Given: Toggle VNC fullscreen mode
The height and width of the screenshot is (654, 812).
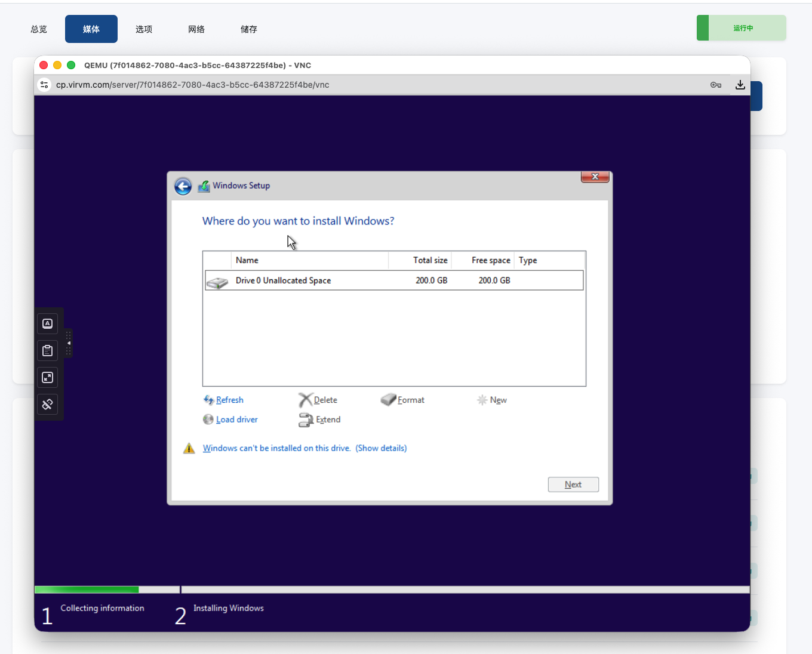Looking at the screenshot, I should 48,377.
